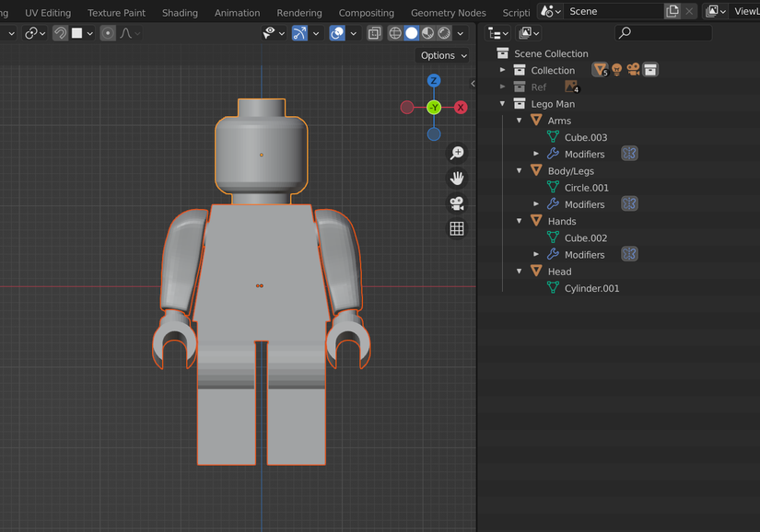Click the Z axis on navigation gizmo
This screenshot has height=532, width=760.
[434, 80]
